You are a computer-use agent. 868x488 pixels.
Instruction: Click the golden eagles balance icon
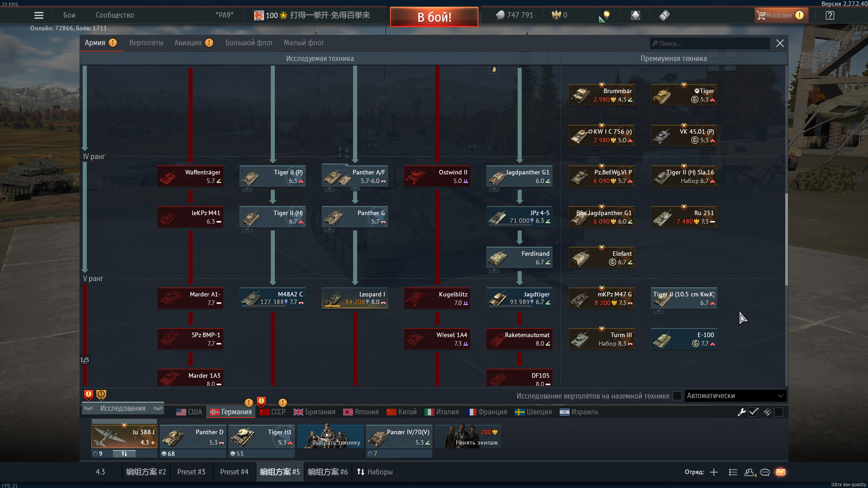pos(557,15)
